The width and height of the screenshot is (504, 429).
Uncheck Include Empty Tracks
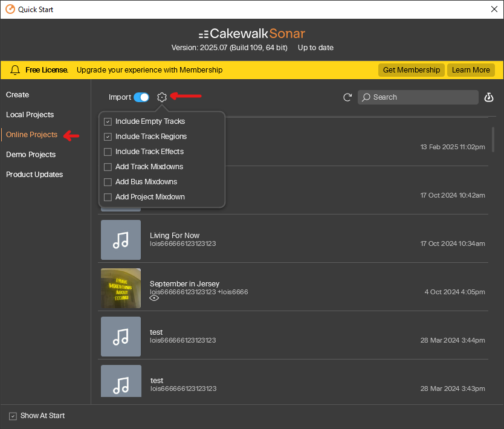108,121
